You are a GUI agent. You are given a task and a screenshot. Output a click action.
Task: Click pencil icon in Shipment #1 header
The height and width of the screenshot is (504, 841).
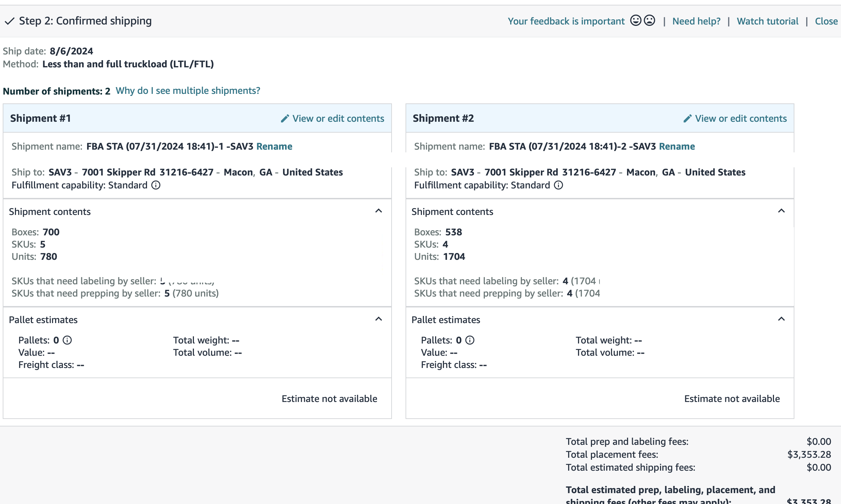pos(285,118)
